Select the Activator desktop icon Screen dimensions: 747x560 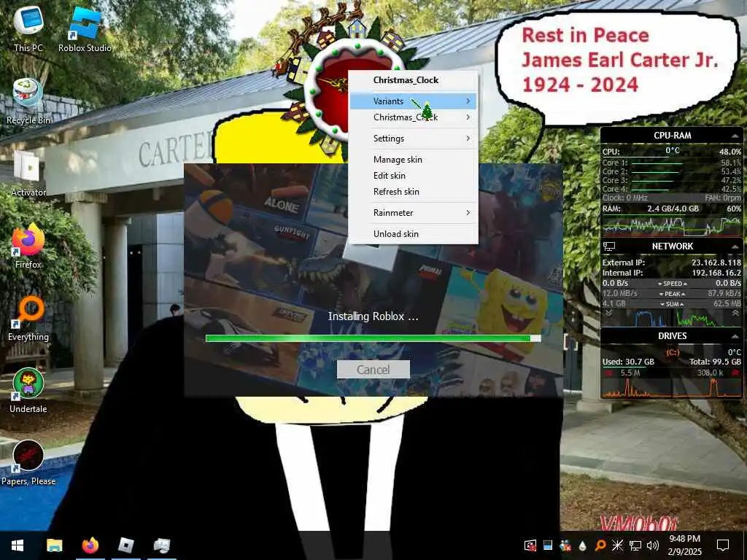(28, 174)
